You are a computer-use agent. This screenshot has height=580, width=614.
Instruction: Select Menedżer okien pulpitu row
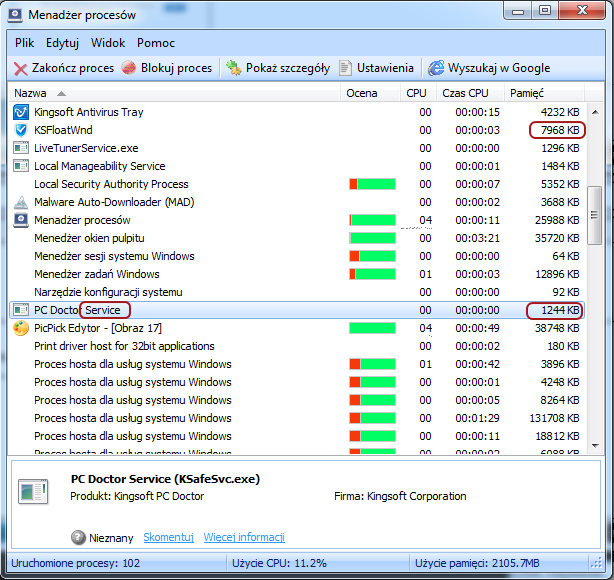pyautogui.click(x=296, y=238)
